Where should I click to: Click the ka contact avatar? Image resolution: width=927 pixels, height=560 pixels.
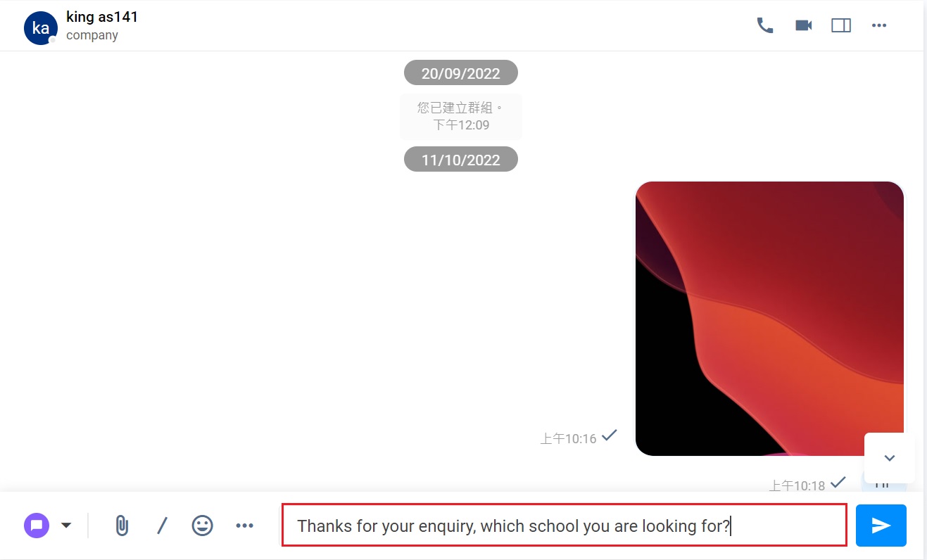(x=41, y=28)
